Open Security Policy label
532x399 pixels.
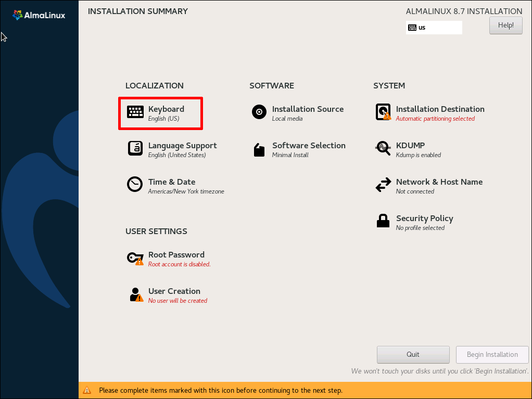(424, 218)
